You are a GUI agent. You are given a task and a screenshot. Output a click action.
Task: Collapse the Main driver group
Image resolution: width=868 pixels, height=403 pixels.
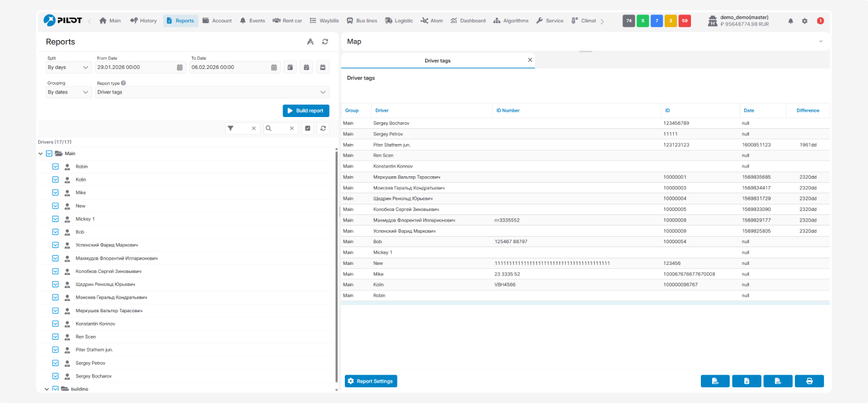coord(41,154)
